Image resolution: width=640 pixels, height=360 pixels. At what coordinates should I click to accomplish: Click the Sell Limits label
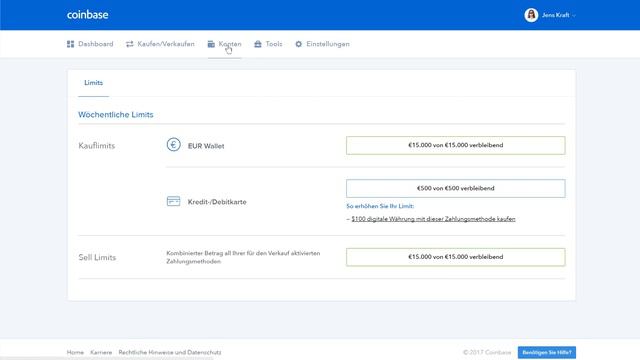pos(97,258)
